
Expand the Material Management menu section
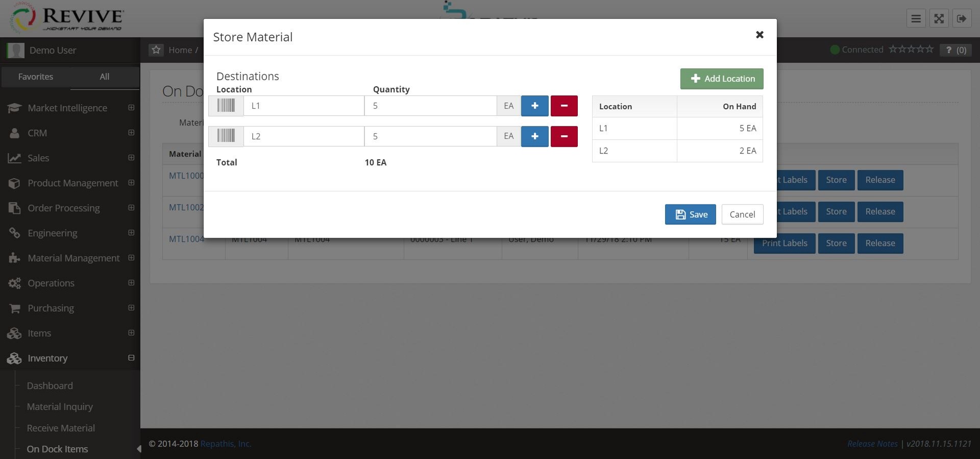[x=131, y=257]
